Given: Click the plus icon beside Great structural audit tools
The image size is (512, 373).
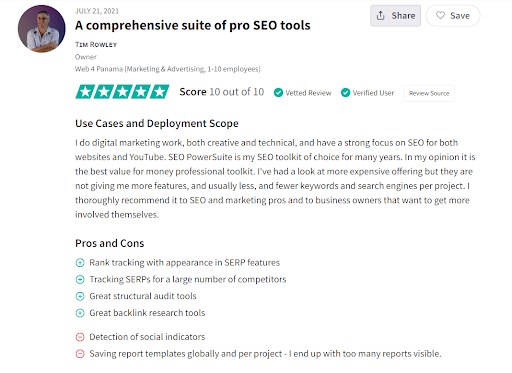Looking at the screenshot, I should 80,296.
